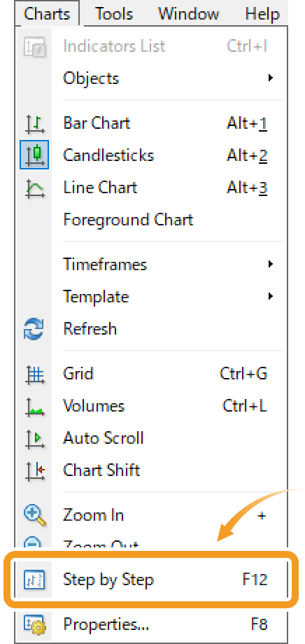Click the Step by Step icon
This screenshot has height=644, width=305.
(x=34, y=580)
